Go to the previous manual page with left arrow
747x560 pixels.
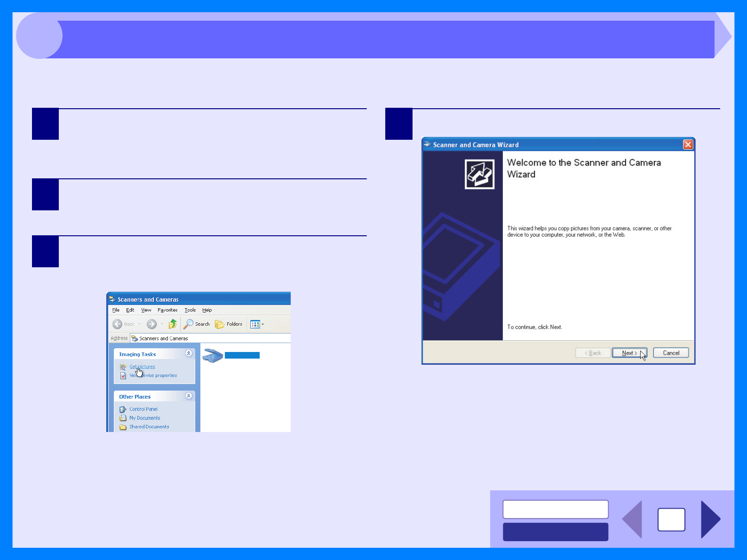pyautogui.click(x=632, y=519)
